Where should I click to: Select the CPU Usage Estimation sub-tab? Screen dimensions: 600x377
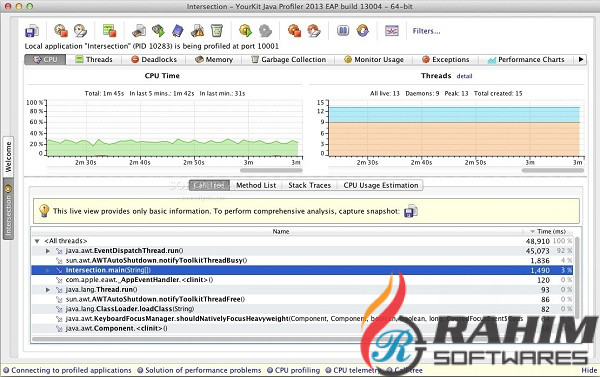[380, 185]
